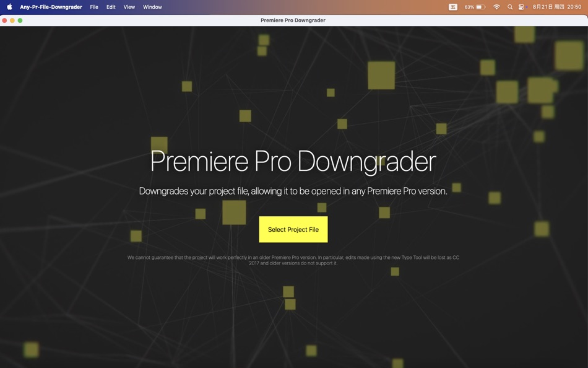Image resolution: width=588 pixels, height=368 pixels.
Task: Open the Any-Pr-File-Downgrader app menu
Action: pos(51,7)
